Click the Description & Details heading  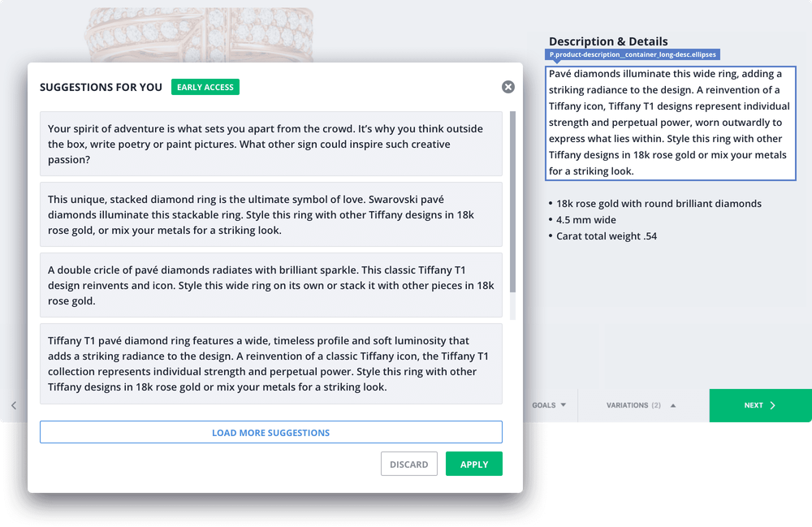click(608, 41)
